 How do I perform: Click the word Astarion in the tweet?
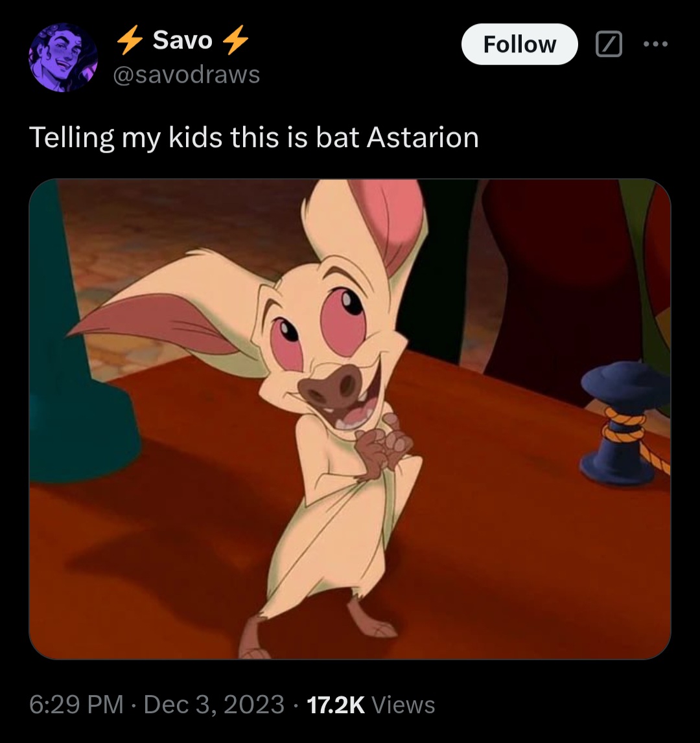coord(423,137)
